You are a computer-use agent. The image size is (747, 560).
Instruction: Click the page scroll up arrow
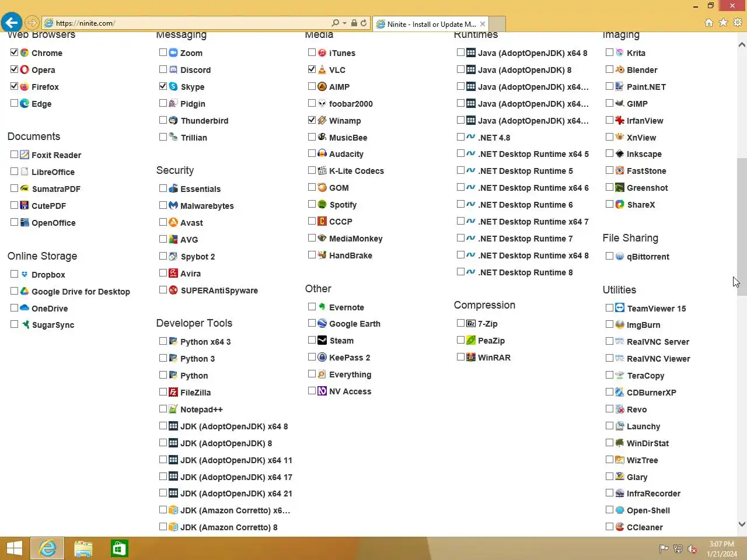point(742,44)
